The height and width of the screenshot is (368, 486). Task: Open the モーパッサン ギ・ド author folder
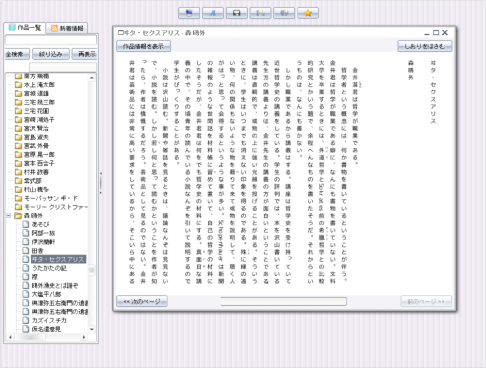[x=51, y=198]
